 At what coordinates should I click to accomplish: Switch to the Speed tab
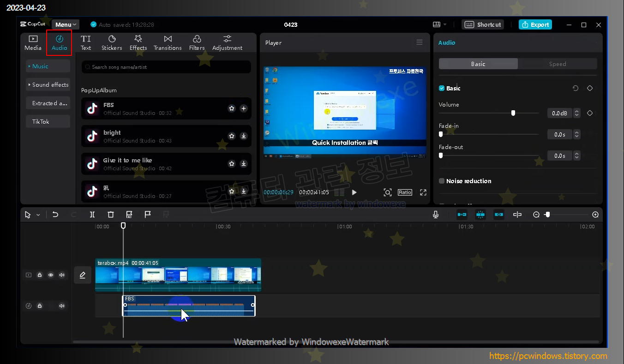point(558,64)
